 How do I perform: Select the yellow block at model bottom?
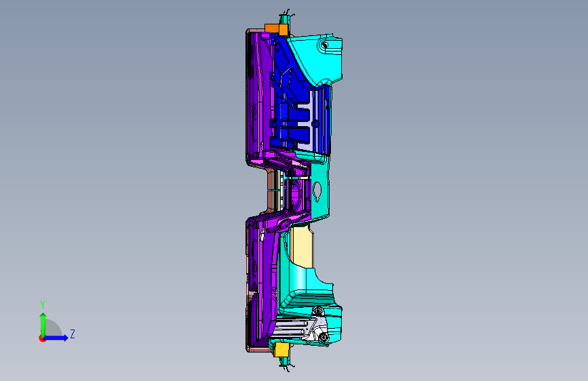pos(281,350)
